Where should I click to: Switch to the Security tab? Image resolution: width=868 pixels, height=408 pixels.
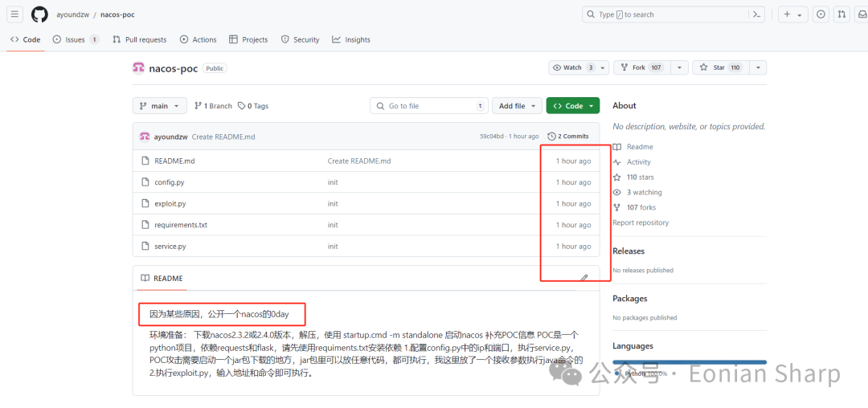pyautogui.click(x=300, y=40)
